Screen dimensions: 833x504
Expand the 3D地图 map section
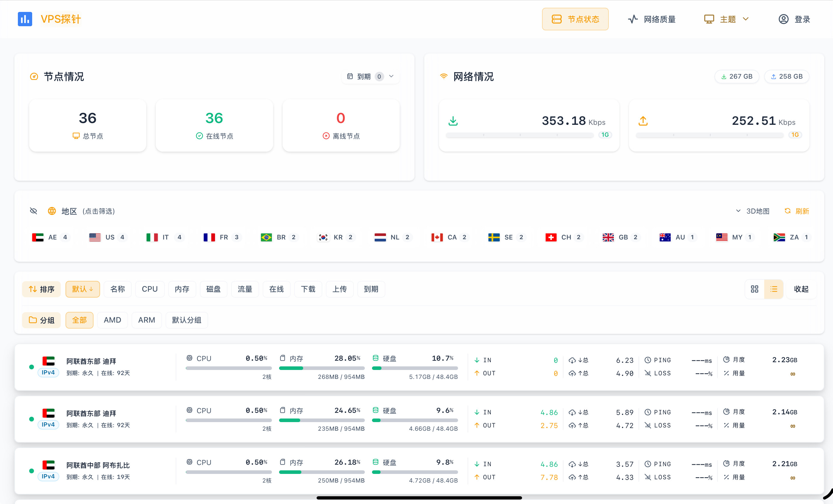tap(753, 211)
